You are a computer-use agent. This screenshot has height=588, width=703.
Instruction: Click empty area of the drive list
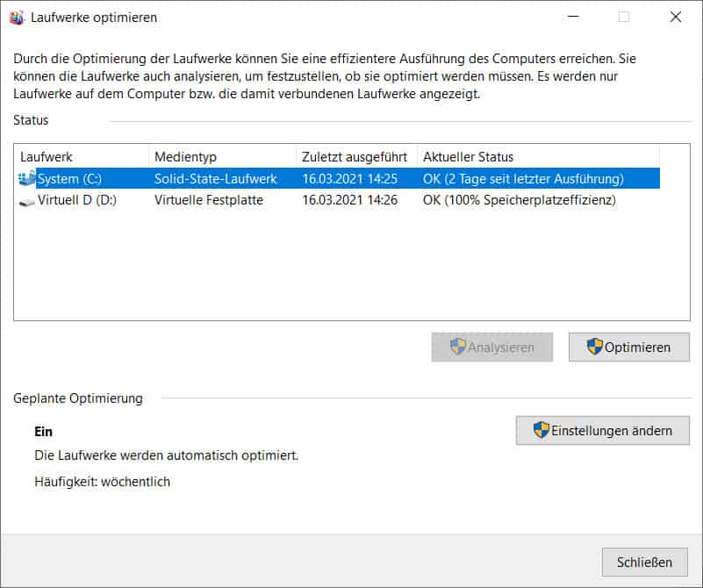pyautogui.click(x=351, y=264)
